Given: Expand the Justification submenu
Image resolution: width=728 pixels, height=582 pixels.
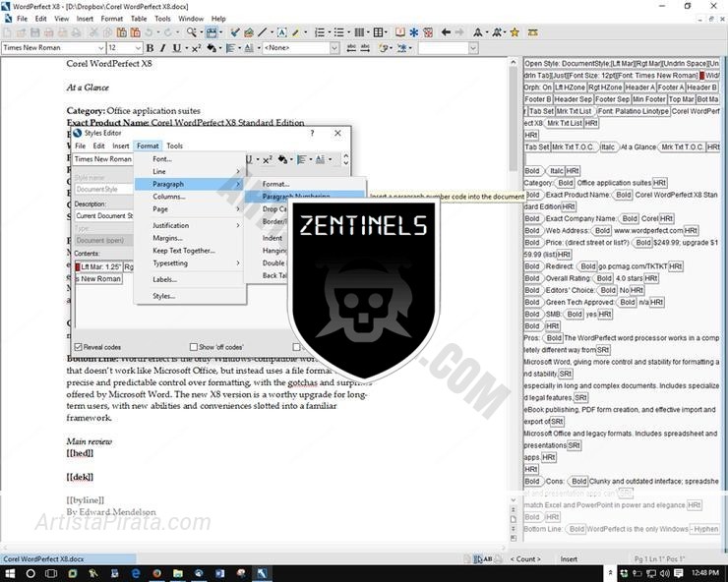Looking at the screenshot, I should coord(190,225).
